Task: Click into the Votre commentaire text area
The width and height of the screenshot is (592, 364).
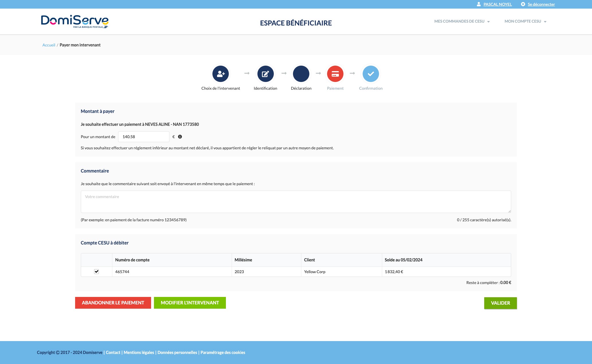Action: point(296,202)
